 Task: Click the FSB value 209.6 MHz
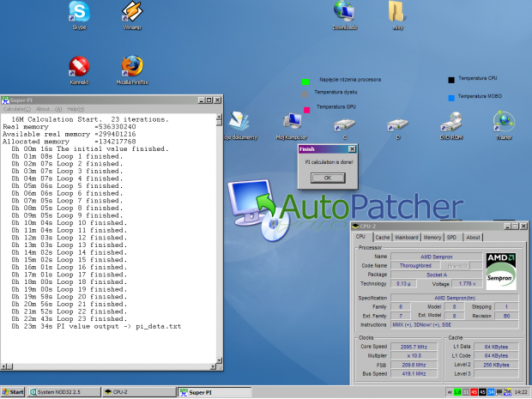[414, 365]
